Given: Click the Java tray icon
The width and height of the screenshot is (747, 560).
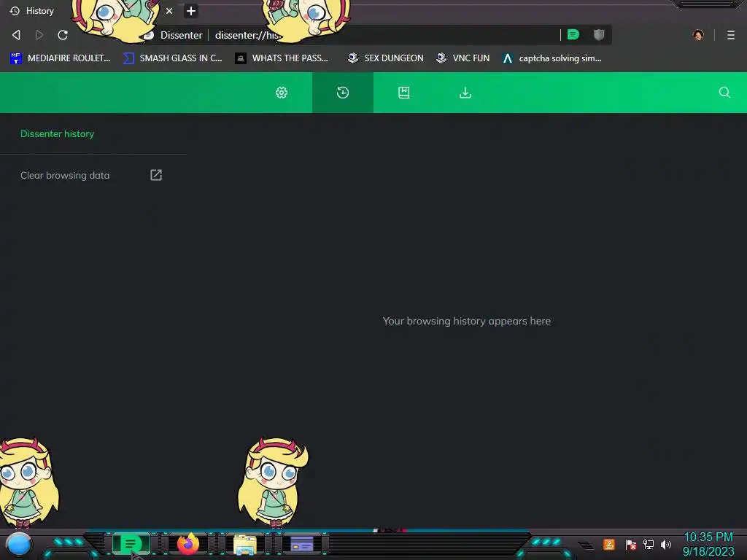Looking at the screenshot, I should pyautogui.click(x=609, y=544).
